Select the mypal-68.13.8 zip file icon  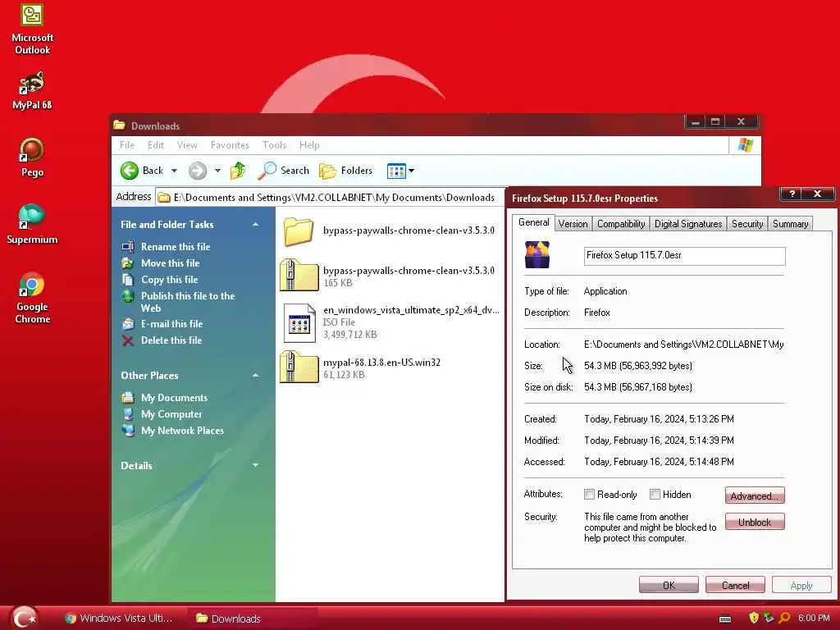(x=299, y=367)
